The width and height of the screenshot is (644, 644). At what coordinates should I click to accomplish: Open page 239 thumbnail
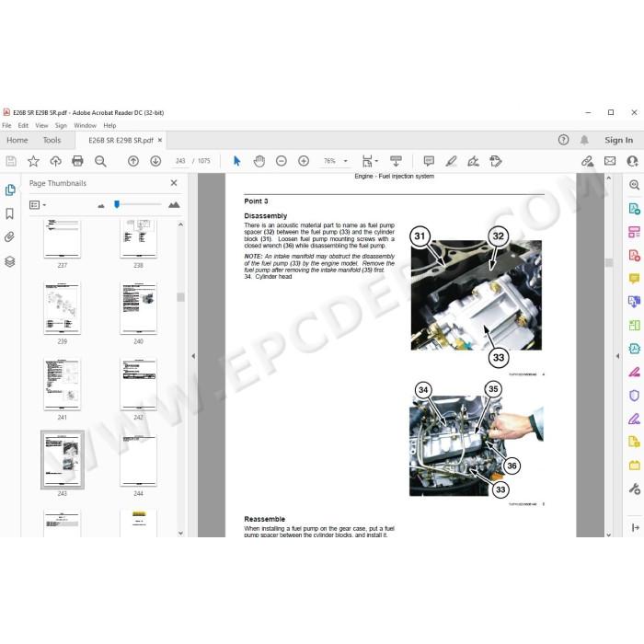[62, 308]
